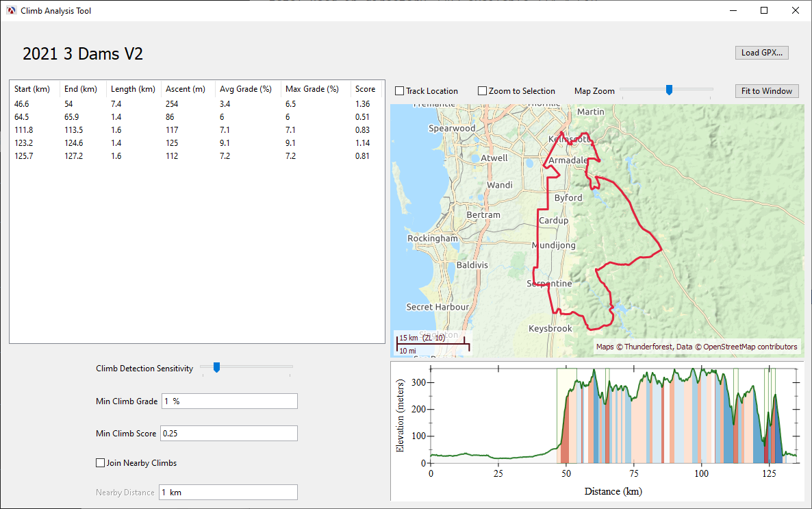The image size is (812, 509).
Task: Click the Min Climb Grade input field
Action: [x=229, y=401]
